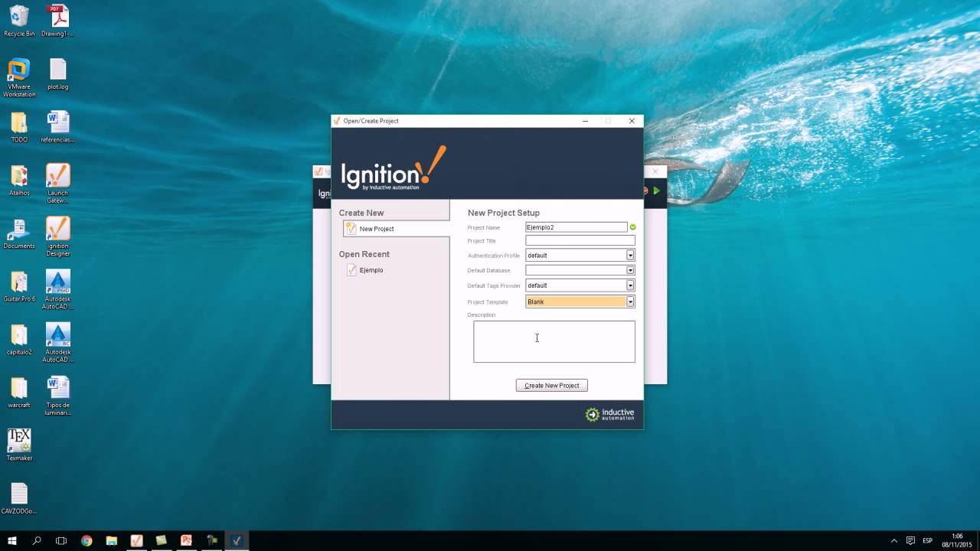Open the Default Database dropdown

(x=630, y=270)
